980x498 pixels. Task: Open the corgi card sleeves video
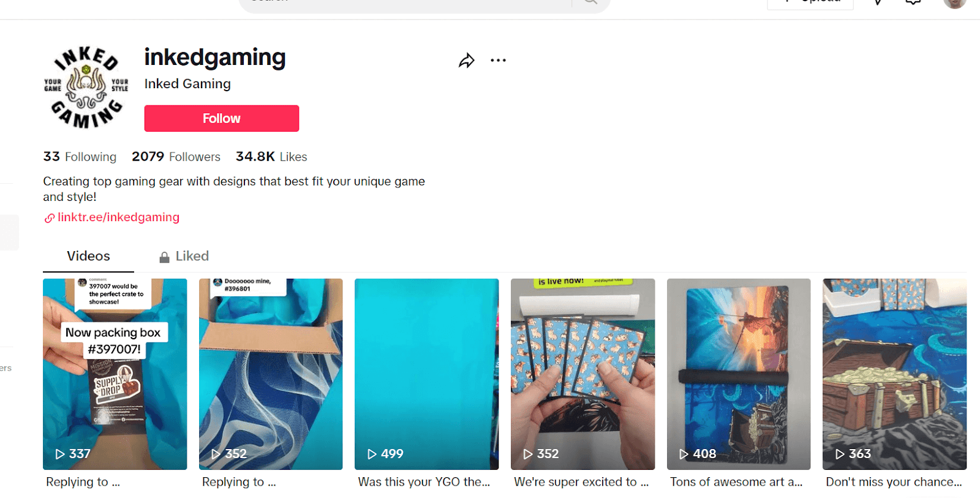point(582,374)
